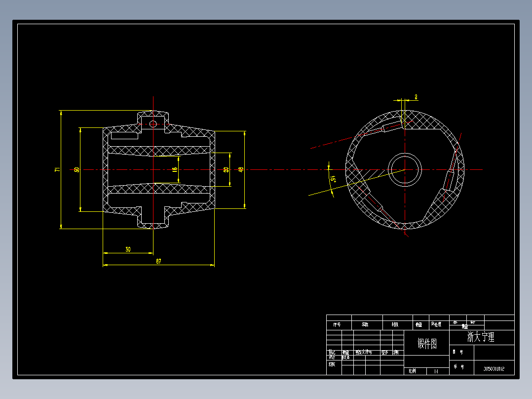Select the 48 dimension value

point(241,169)
